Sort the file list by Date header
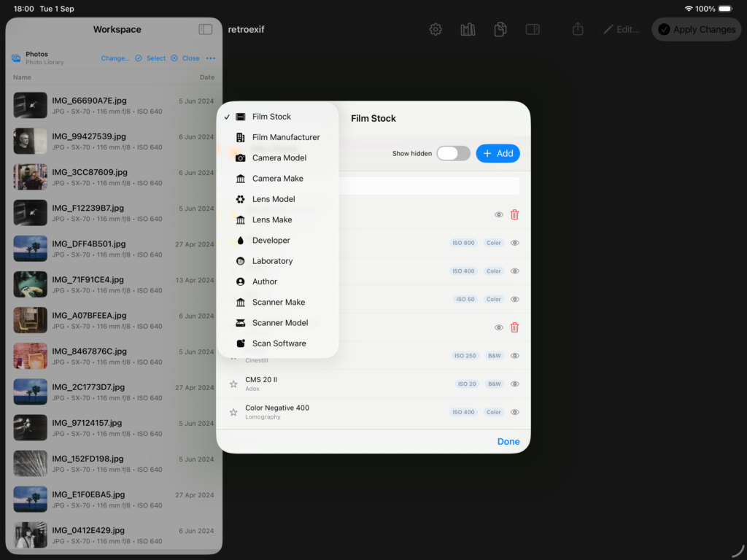This screenshot has height=560, width=747. point(206,77)
